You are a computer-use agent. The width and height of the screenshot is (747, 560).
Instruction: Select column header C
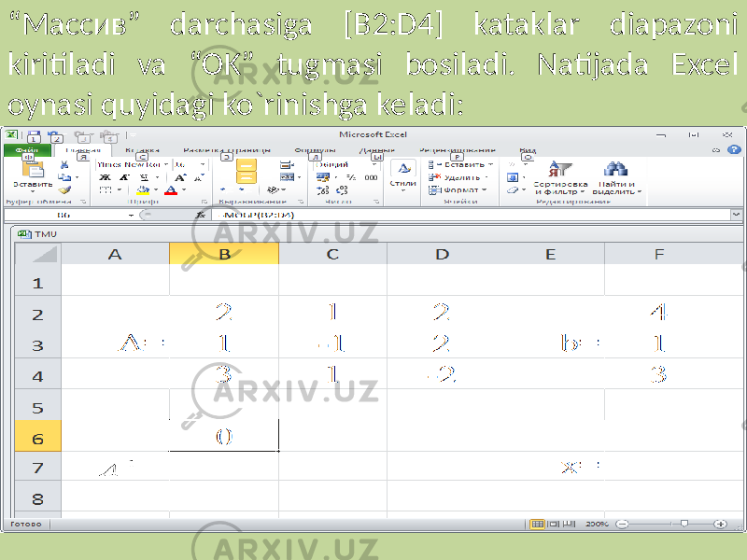332,254
